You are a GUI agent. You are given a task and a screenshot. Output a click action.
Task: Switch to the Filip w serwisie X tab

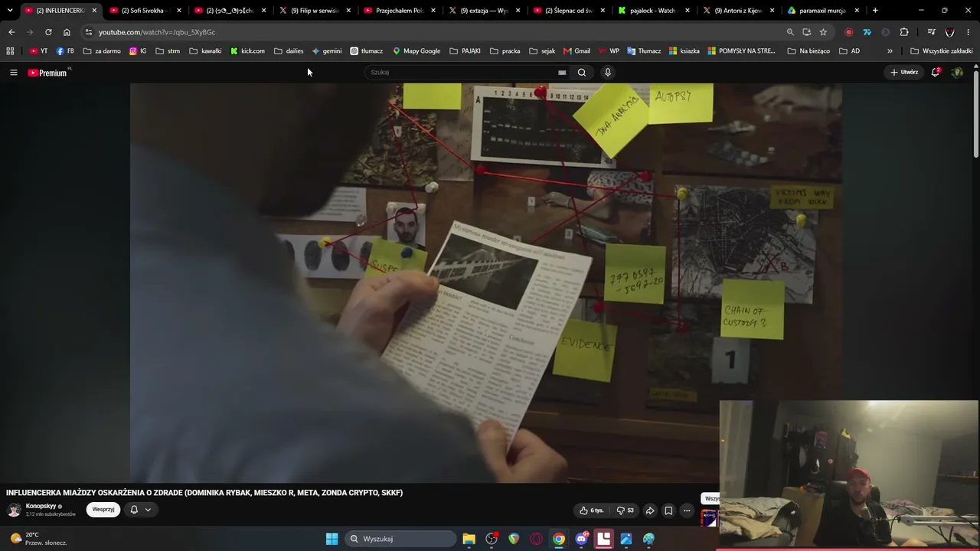(315, 11)
